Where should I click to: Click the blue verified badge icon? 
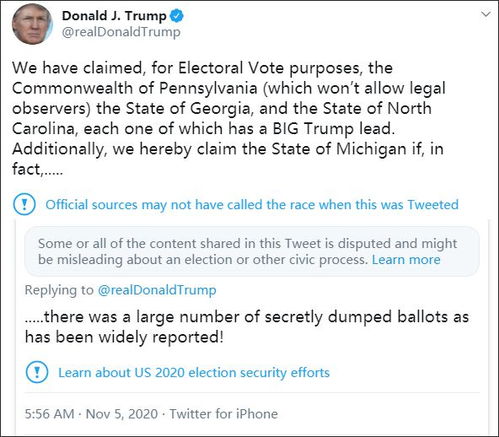point(177,16)
